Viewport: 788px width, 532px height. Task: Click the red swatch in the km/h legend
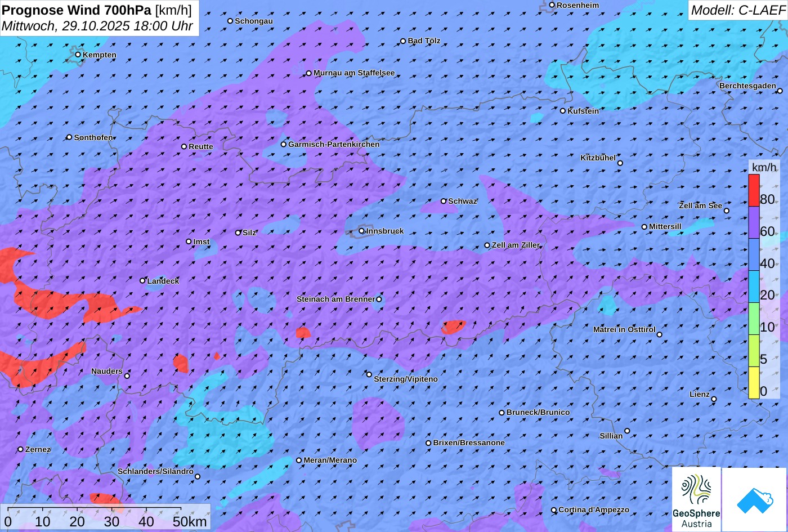point(754,191)
